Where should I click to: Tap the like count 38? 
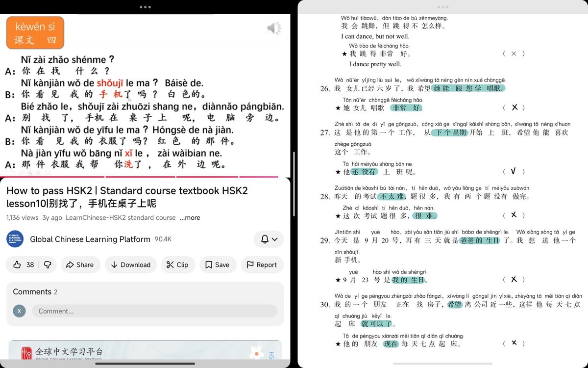pos(30,264)
